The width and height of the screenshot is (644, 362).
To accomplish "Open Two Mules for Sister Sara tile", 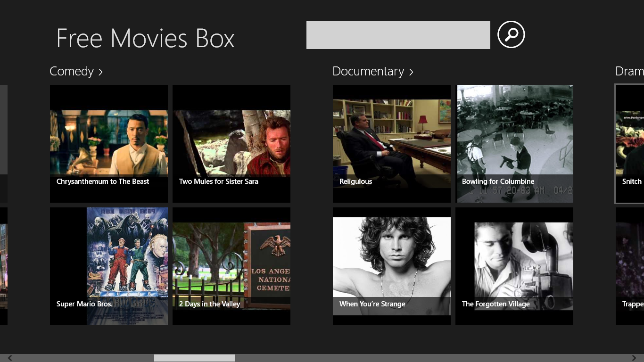I will (231, 144).
